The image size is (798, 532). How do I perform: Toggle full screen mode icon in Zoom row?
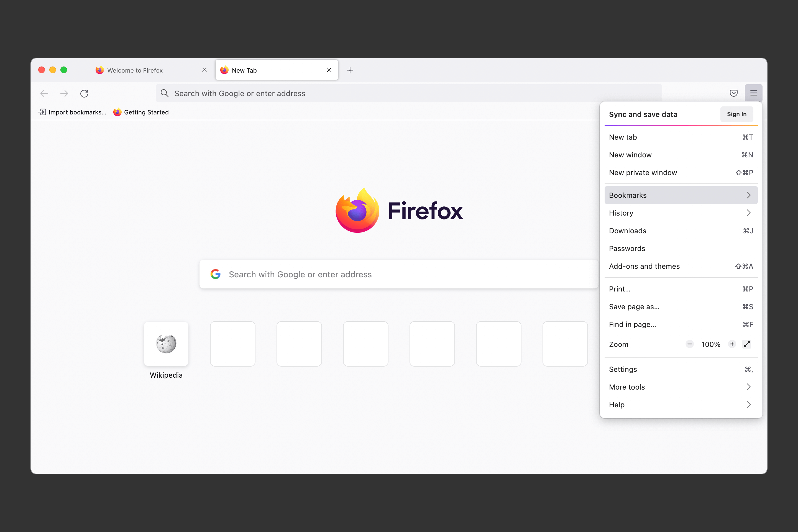pos(747,344)
